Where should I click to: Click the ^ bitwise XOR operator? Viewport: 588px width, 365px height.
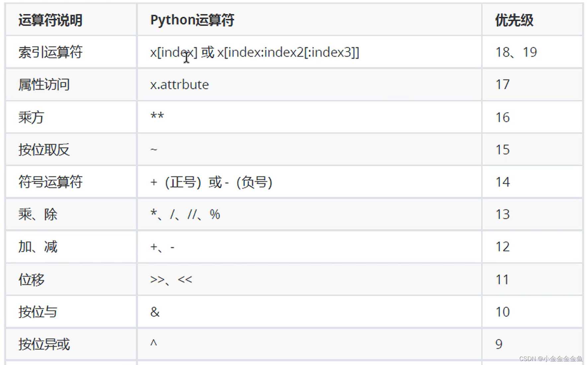153,343
